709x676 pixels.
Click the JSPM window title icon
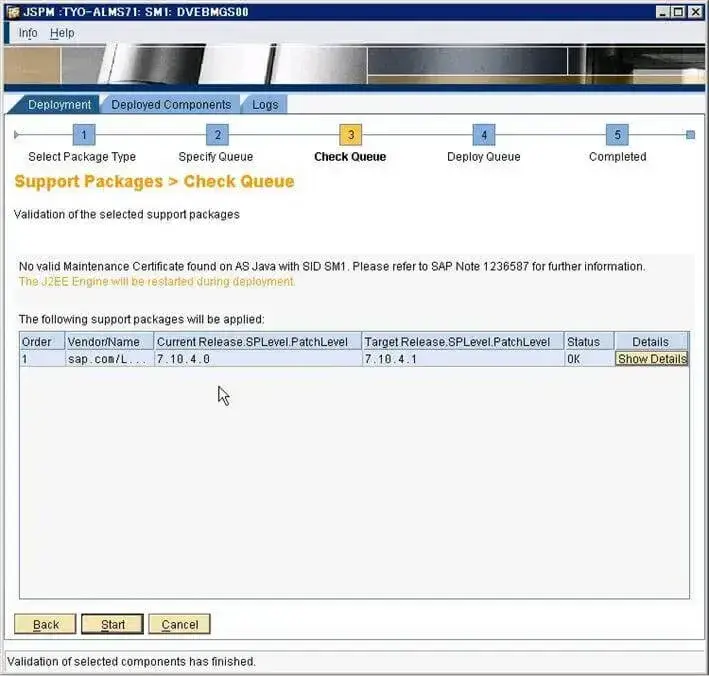[13, 12]
